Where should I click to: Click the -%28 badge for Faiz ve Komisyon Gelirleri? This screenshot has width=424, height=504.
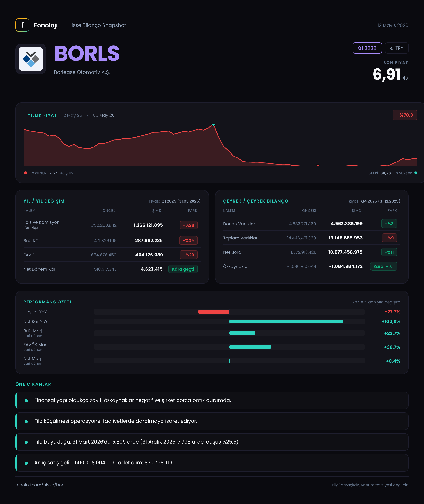point(188,225)
